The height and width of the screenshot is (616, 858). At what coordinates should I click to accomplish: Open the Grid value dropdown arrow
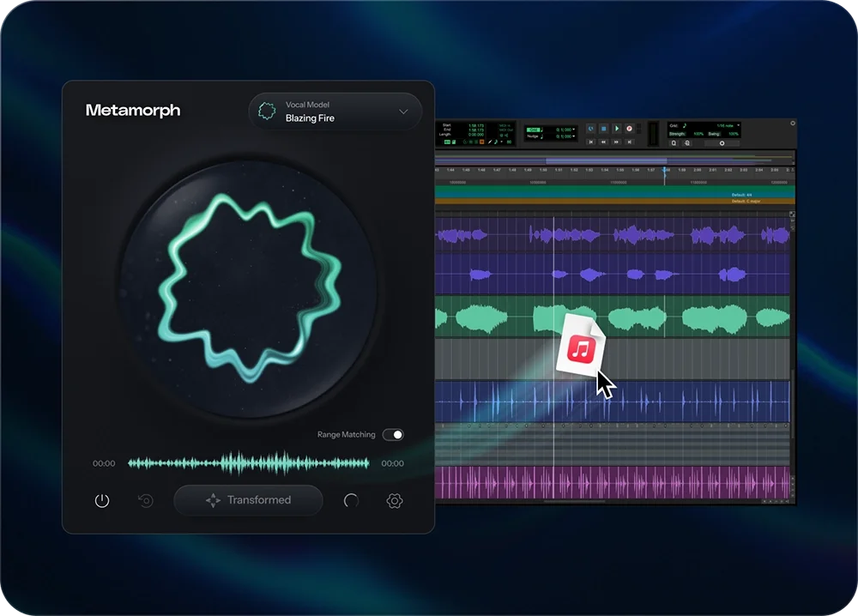[573, 130]
